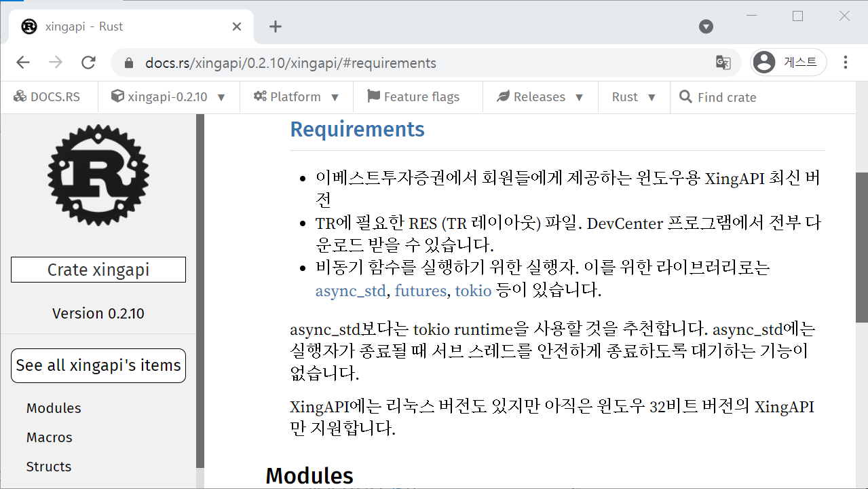Go to Modules in the sidebar
Viewport: 868px width, 489px height.
point(54,408)
